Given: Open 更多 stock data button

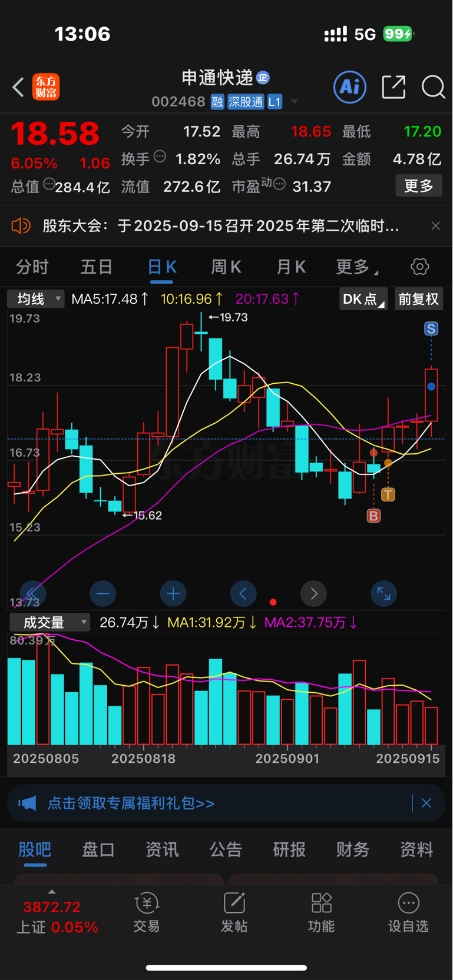Looking at the screenshot, I should tap(419, 186).
